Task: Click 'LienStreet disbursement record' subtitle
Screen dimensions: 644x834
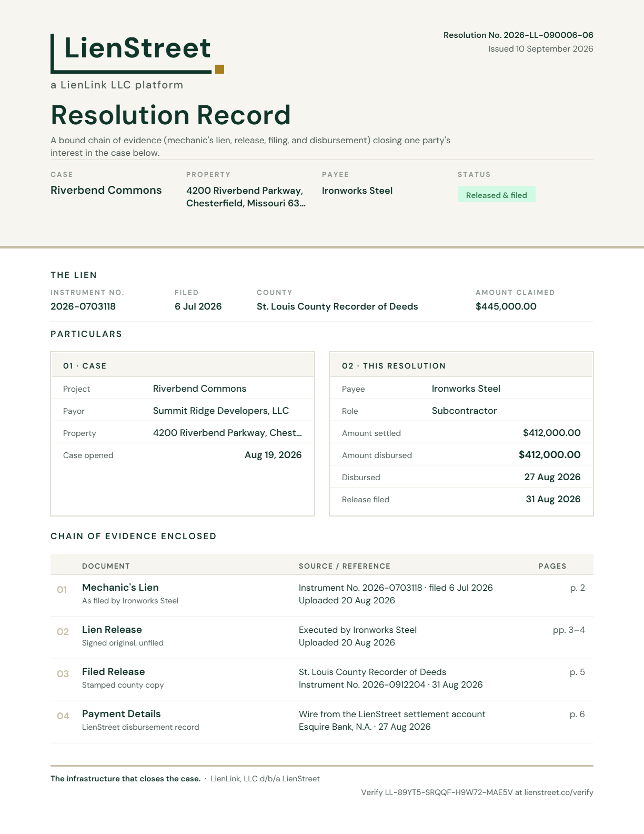Action: click(140, 727)
